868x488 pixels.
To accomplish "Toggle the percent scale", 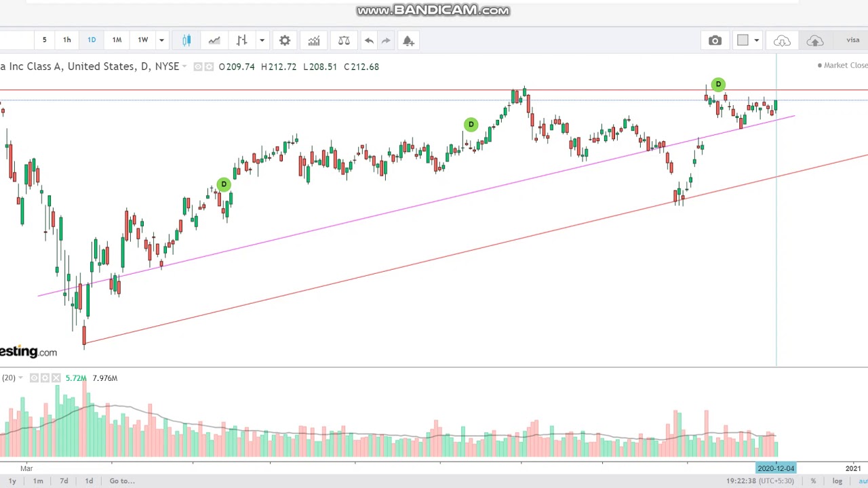I will click(813, 481).
